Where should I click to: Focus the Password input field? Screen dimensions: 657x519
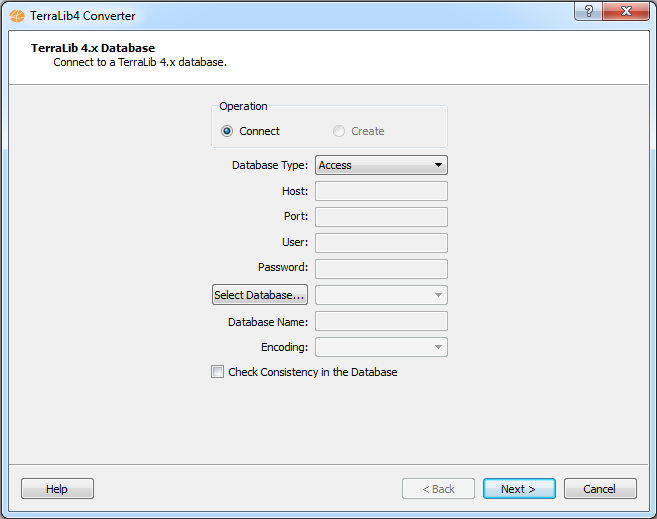click(x=381, y=269)
